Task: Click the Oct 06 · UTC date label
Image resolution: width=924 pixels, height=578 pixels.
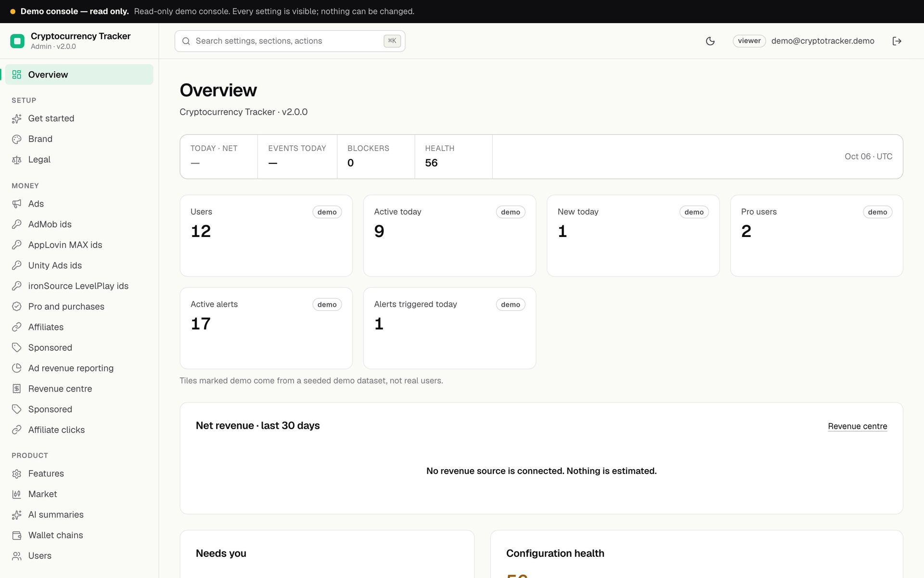Action: coord(868,157)
